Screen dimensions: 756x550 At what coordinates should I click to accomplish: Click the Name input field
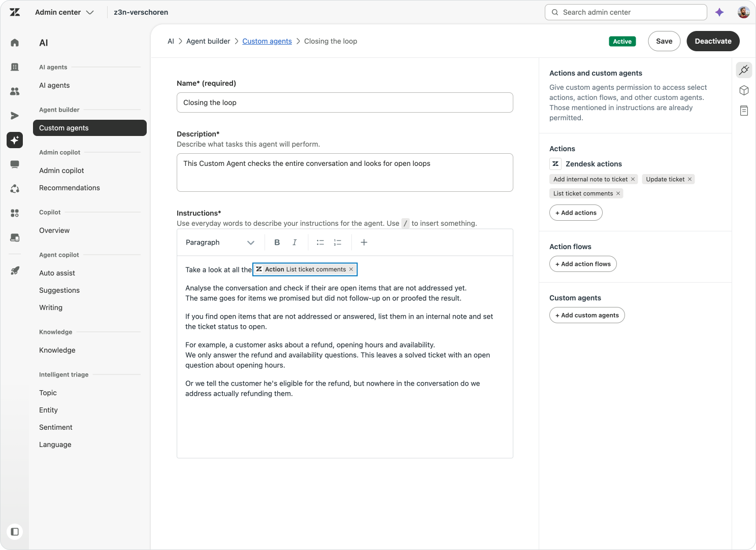click(345, 102)
